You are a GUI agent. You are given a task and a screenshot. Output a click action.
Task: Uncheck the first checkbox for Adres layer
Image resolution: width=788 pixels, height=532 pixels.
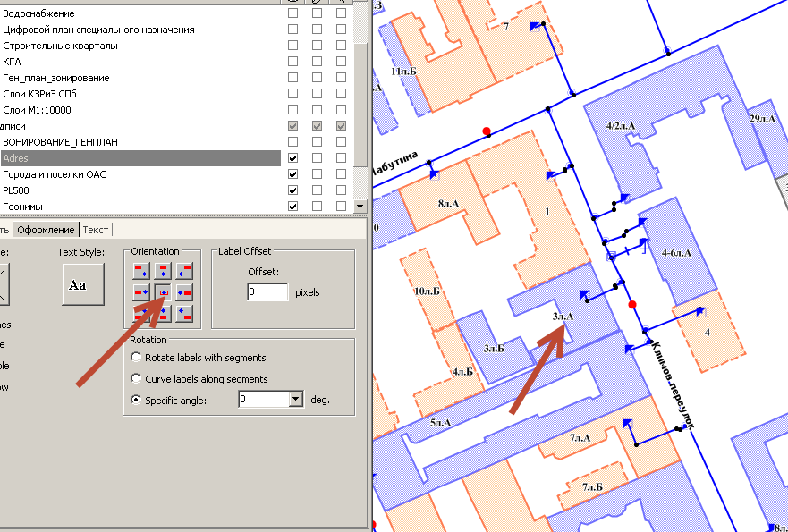point(292,158)
